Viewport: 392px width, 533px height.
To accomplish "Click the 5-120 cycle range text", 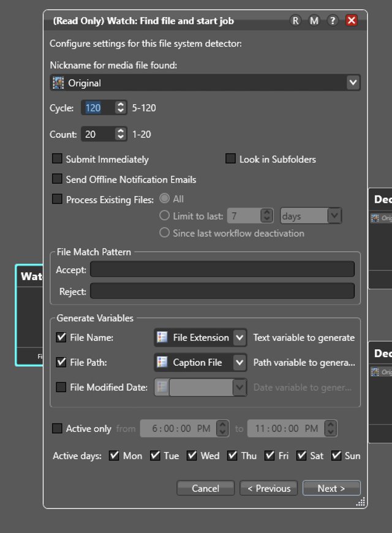I will (x=144, y=108).
